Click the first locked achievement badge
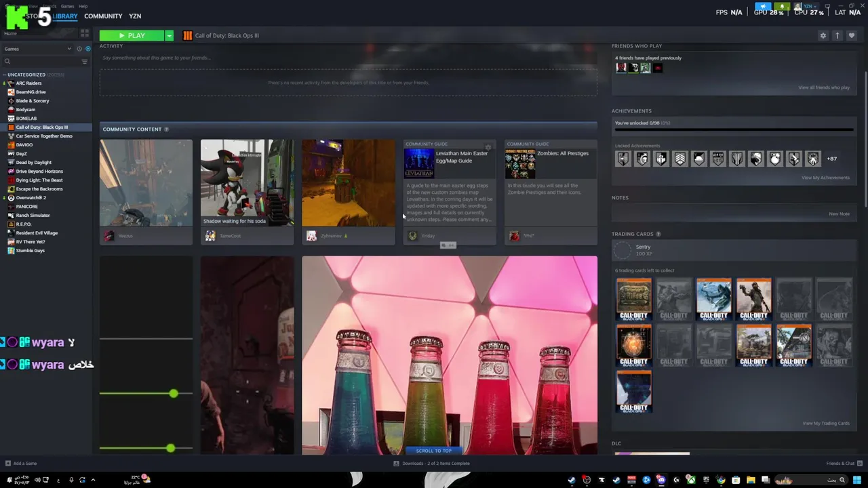 623,159
